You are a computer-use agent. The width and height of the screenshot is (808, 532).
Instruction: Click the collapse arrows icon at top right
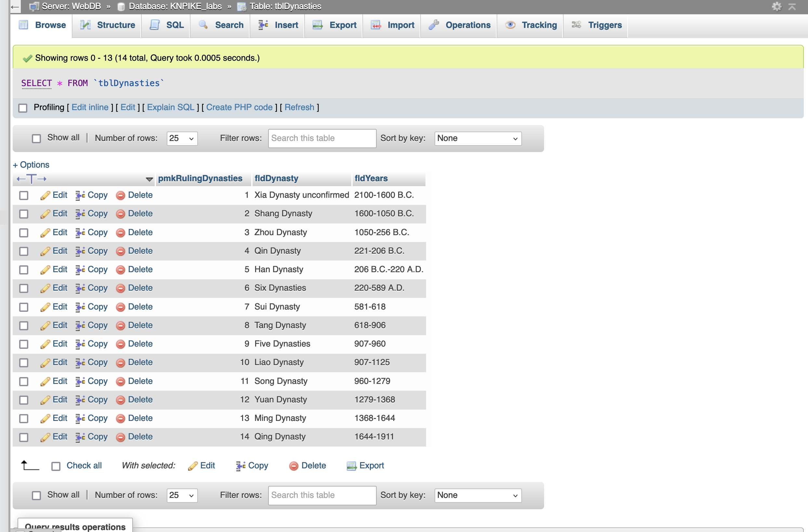click(x=792, y=6)
